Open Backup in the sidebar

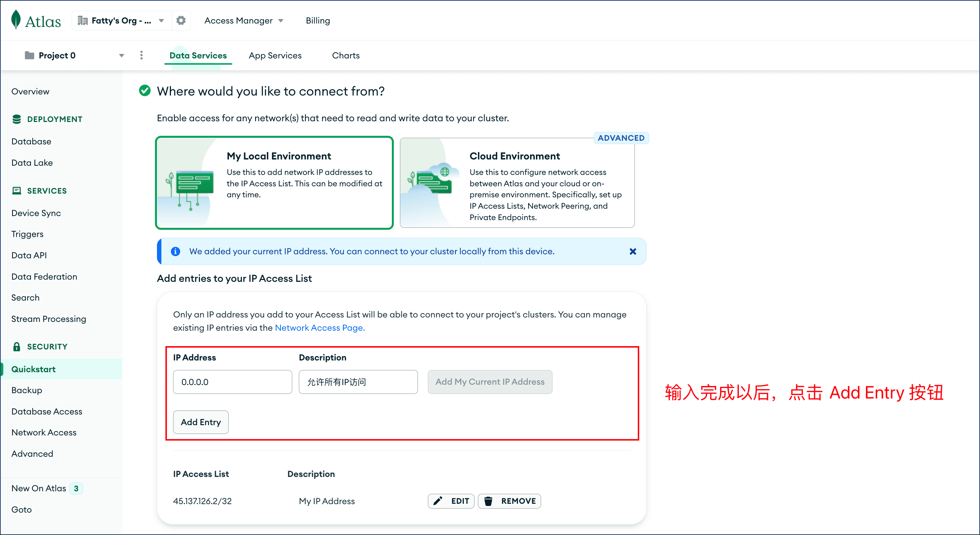click(x=26, y=390)
